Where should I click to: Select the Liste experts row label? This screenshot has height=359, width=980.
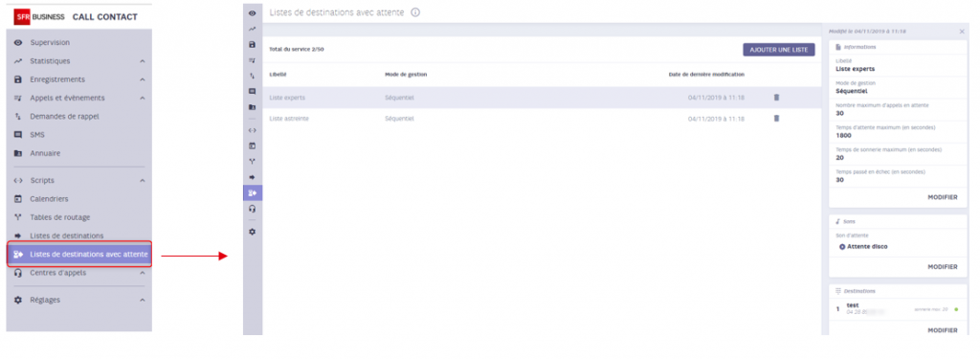click(287, 98)
